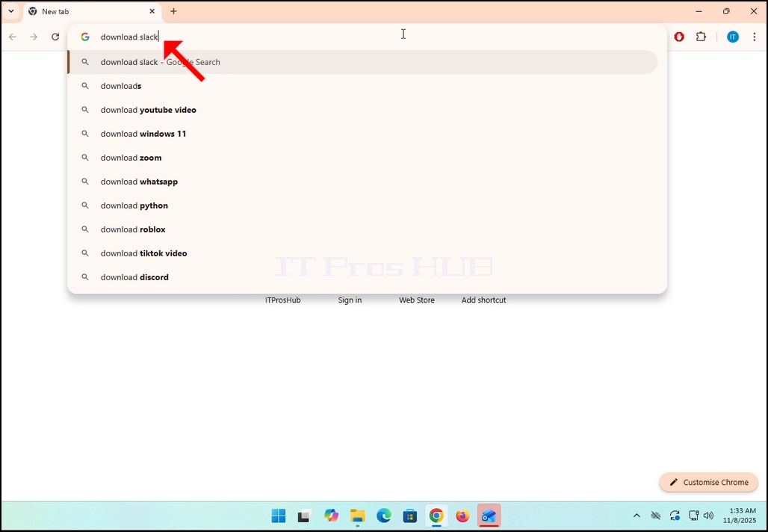
Task: Choose download roblox suggestion
Action: [x=362, y=229]
